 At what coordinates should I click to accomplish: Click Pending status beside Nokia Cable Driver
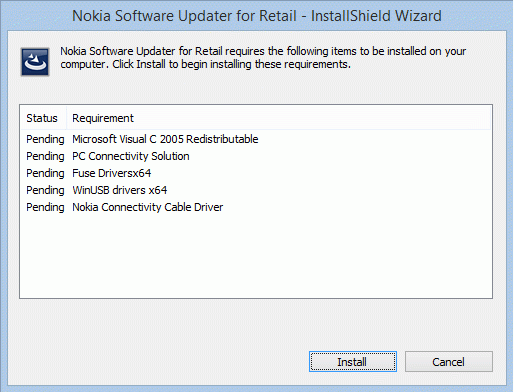tap(45, 207)
